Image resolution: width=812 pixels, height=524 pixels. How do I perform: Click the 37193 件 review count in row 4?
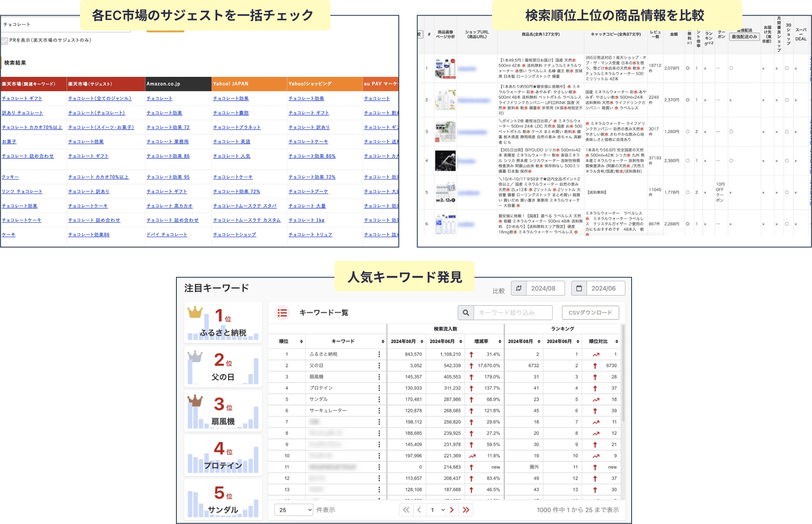pos(655,161)
